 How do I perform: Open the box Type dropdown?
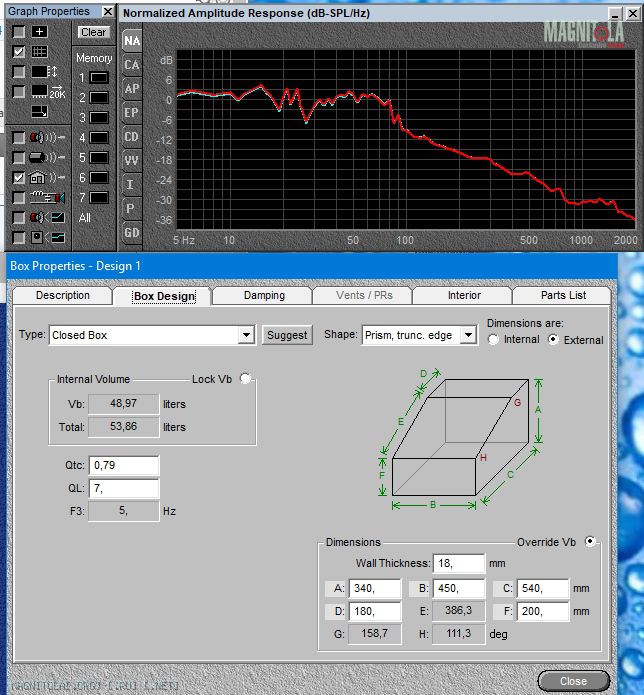246,336
